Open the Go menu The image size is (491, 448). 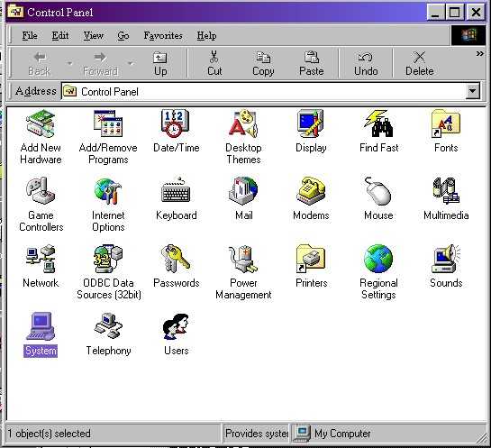[x=123, y=36]
